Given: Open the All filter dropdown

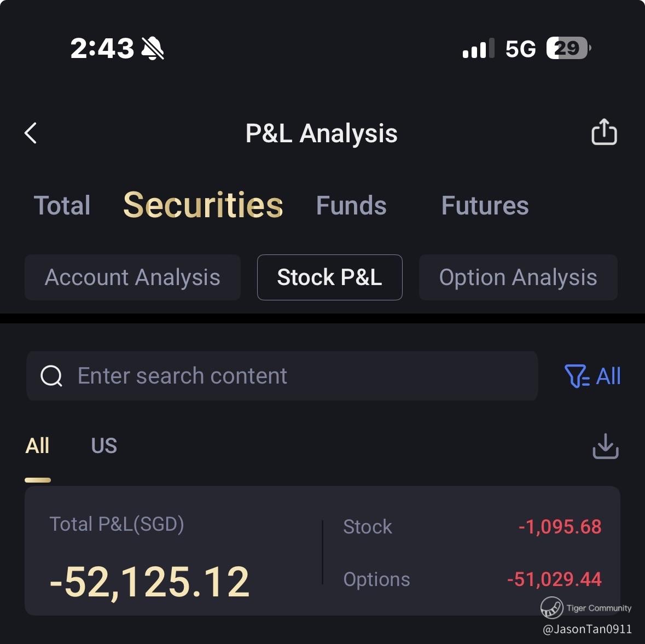Looking at the screenshot, I should [x=593, y=376].
